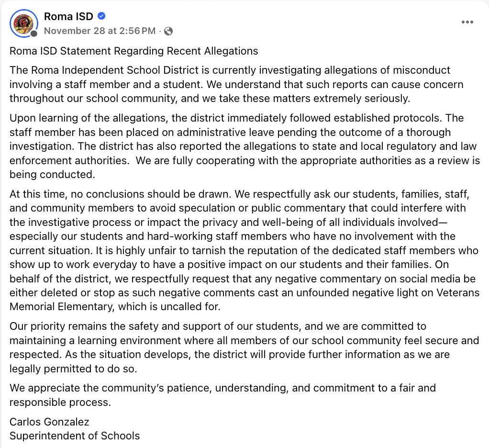Open the post's three-dot options menu
This screenshot has width=489, height=448.
point(467,22)
